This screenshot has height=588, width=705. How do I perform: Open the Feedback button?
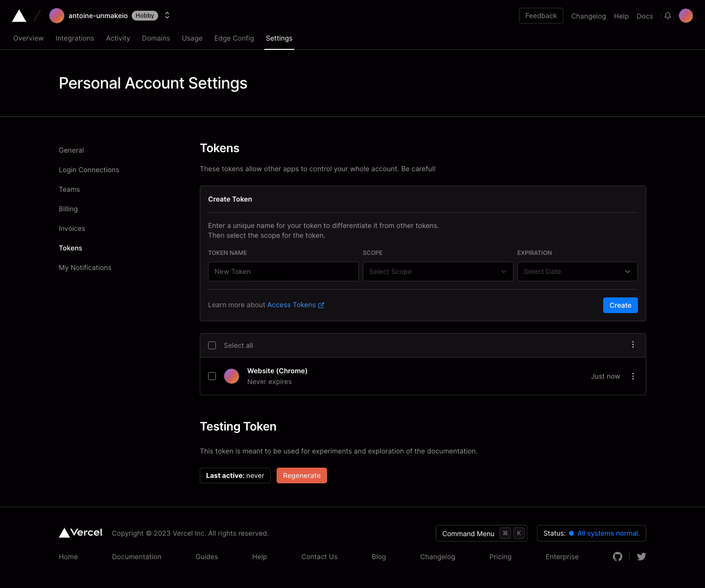pos(541,16)
